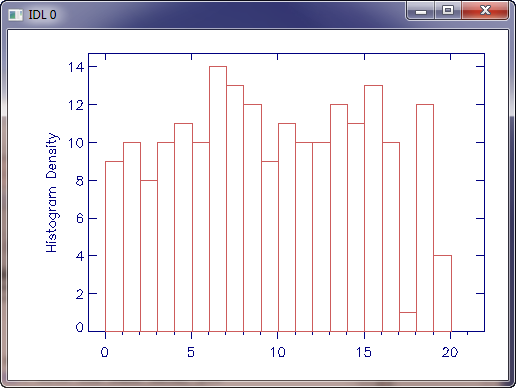Click the shortest histogram bar at height 1

[408, 322]
